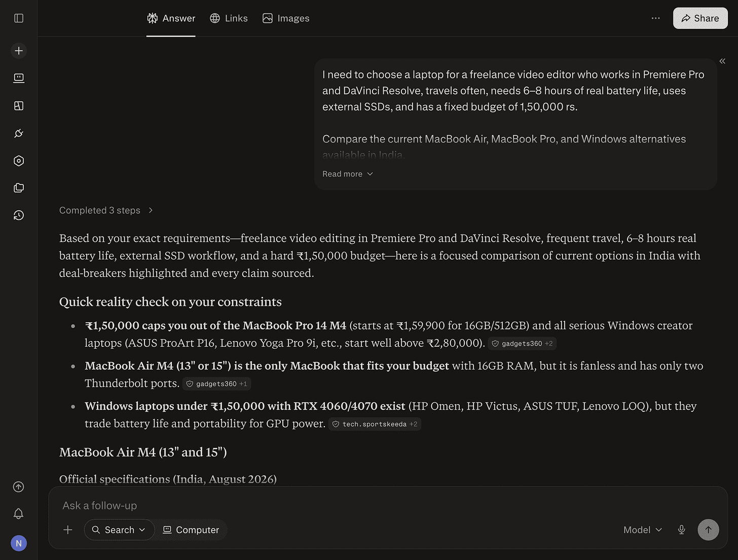
Task: Switch to the Images tab
Action: click(286, 18)
